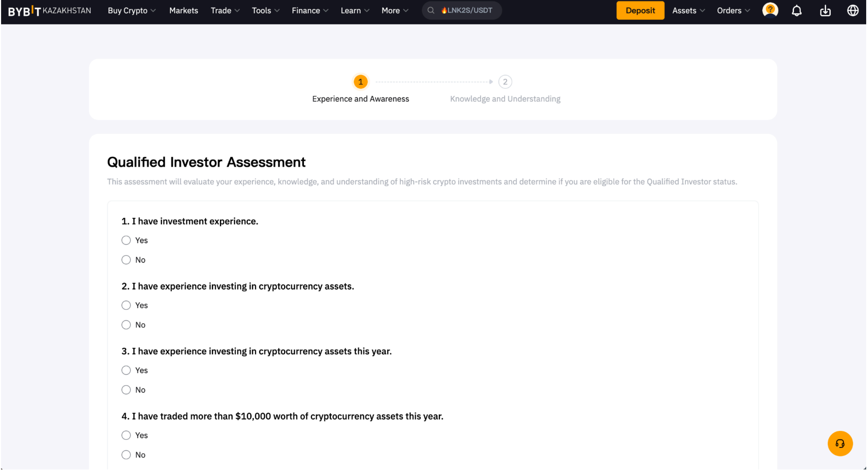The width and height of the screenshot is (868, 472).
Task: Click the orange Deposit button
Action: pyautogui.click(x=640, y=11)
